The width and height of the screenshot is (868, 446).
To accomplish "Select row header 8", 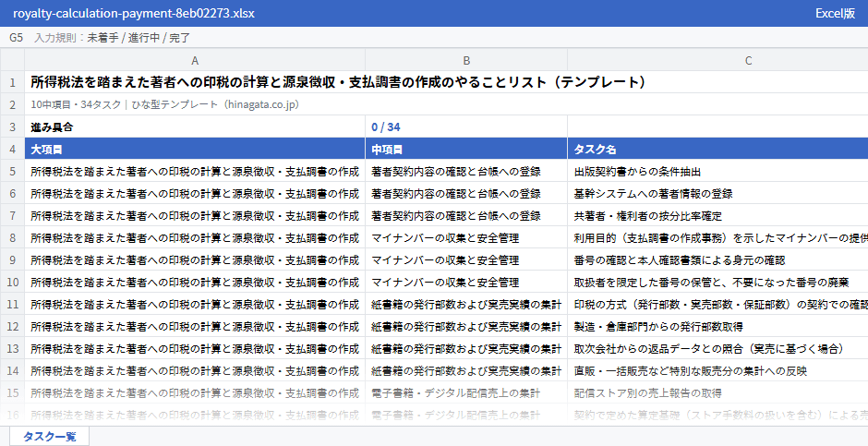I will 12,237.
